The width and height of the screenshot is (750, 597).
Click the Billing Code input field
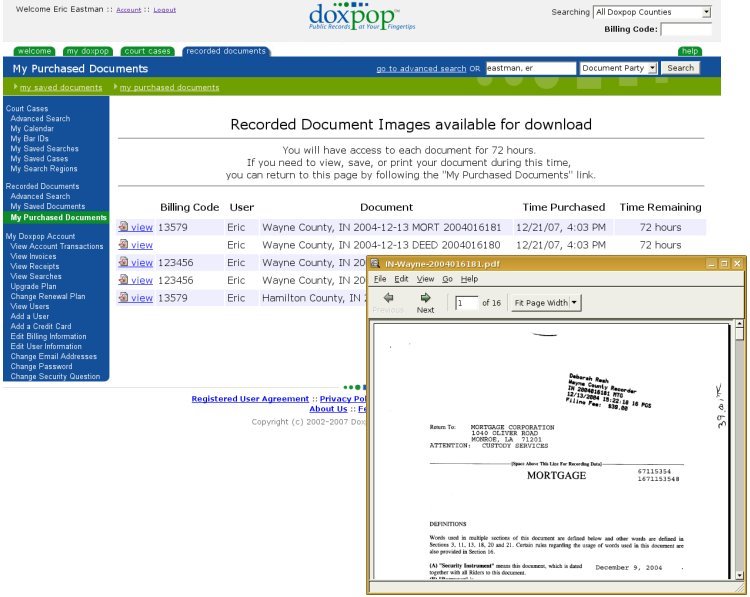pyautogui.click(x=686, y=30)
